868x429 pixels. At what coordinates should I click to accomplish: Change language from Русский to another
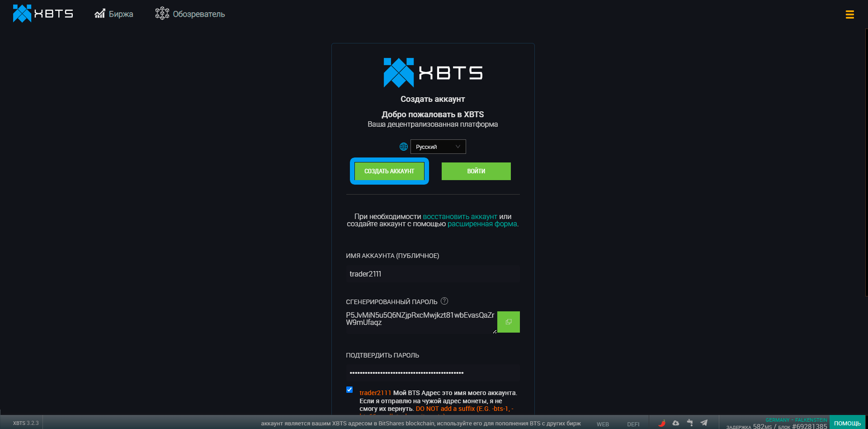coord(438,147)
